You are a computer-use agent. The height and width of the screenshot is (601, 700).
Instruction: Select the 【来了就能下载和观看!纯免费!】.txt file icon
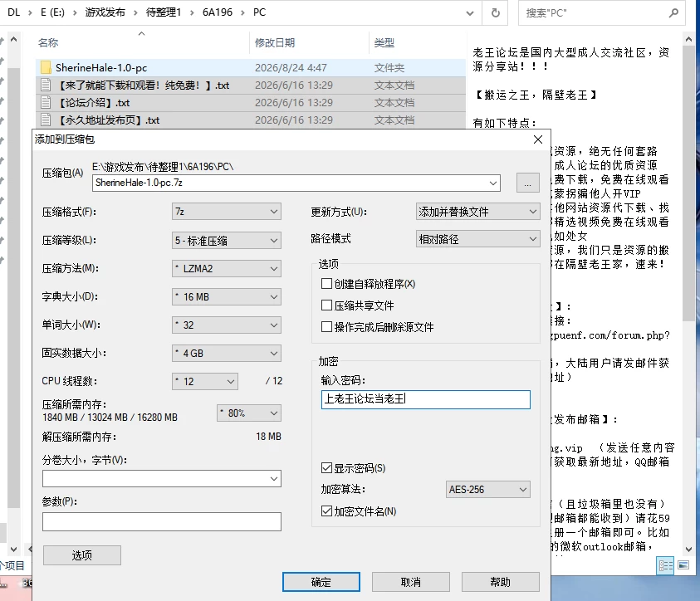46,86
